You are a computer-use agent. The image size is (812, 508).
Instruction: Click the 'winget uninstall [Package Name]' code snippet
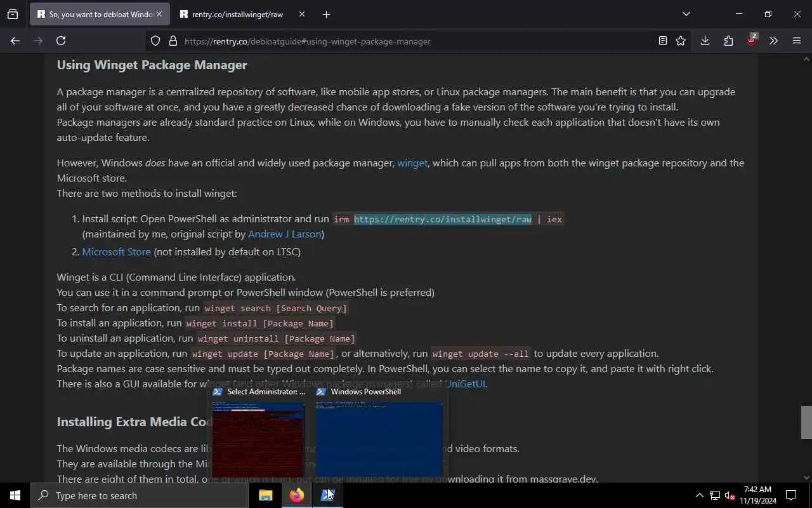pos(276,338)
